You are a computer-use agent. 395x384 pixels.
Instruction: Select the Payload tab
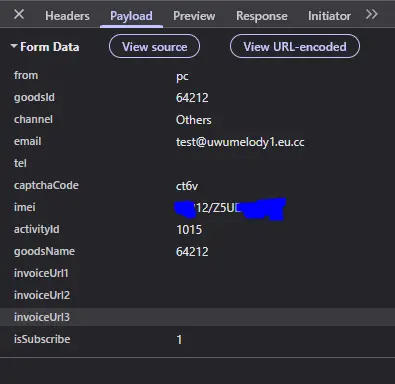(131, 16)
